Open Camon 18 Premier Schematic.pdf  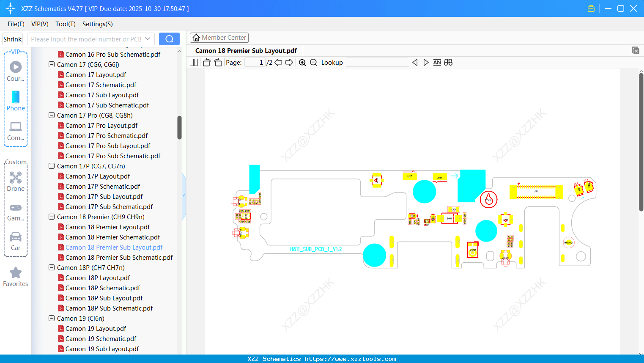112,237
